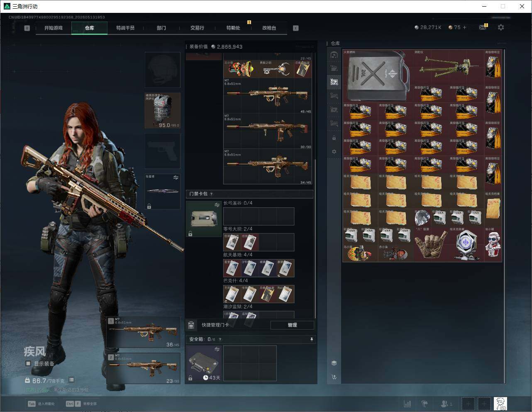Click the help question mark beside 门禁卡包
The width and height of the screenshot is (532, 412).
212,194
